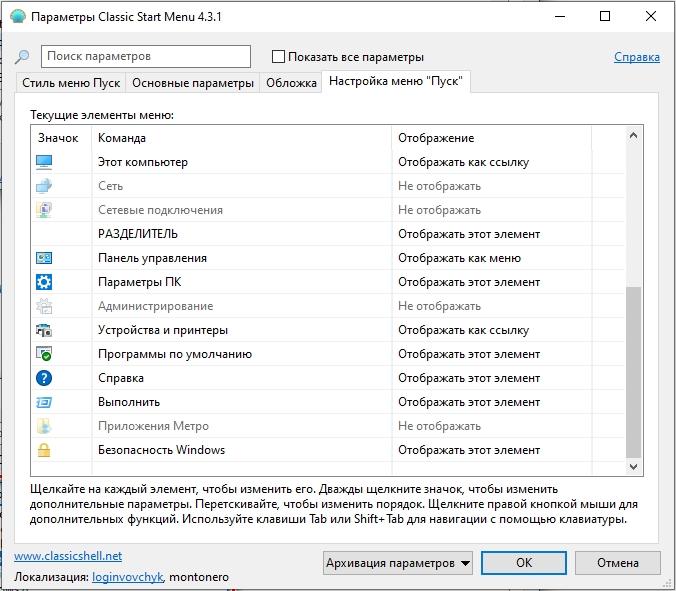Click display value of Приложения Метро row
The image size is (676, 591).
click(439, 426)
